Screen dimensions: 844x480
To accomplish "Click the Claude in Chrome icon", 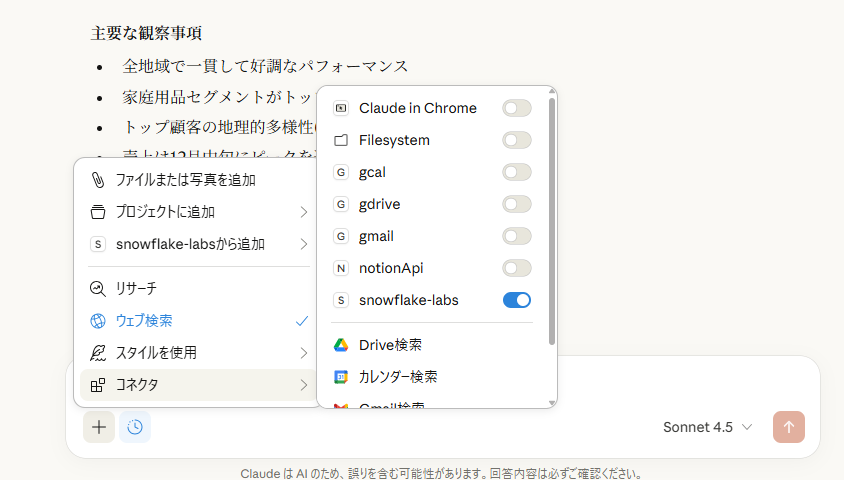I will 341,108.
